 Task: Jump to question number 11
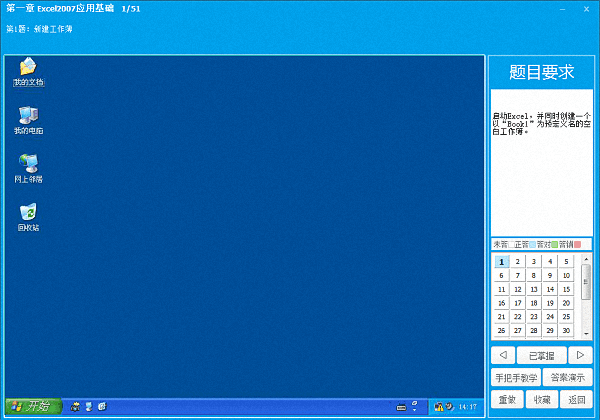click(501, 290)
